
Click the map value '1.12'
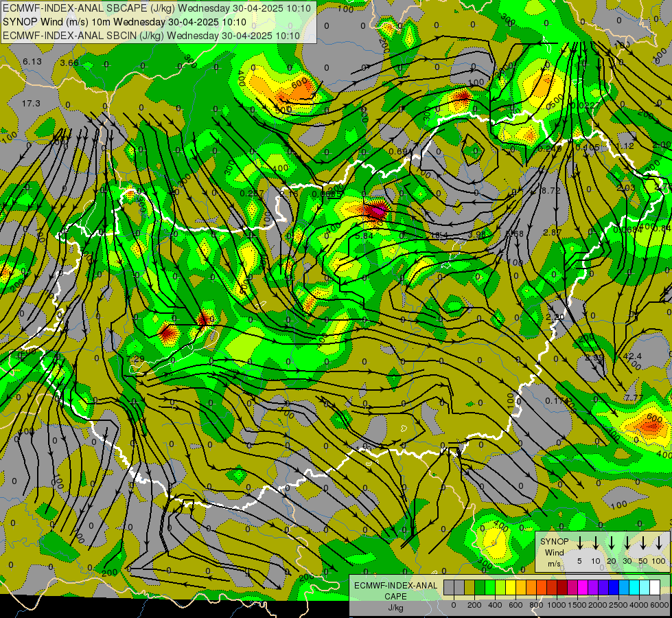point(625,146)
